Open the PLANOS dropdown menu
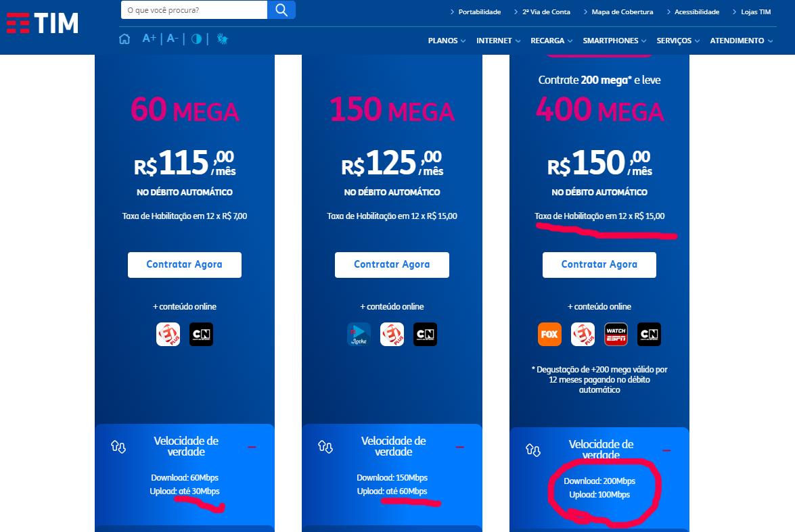The width and height of the screenshot is (795, 532). point(447,41)
